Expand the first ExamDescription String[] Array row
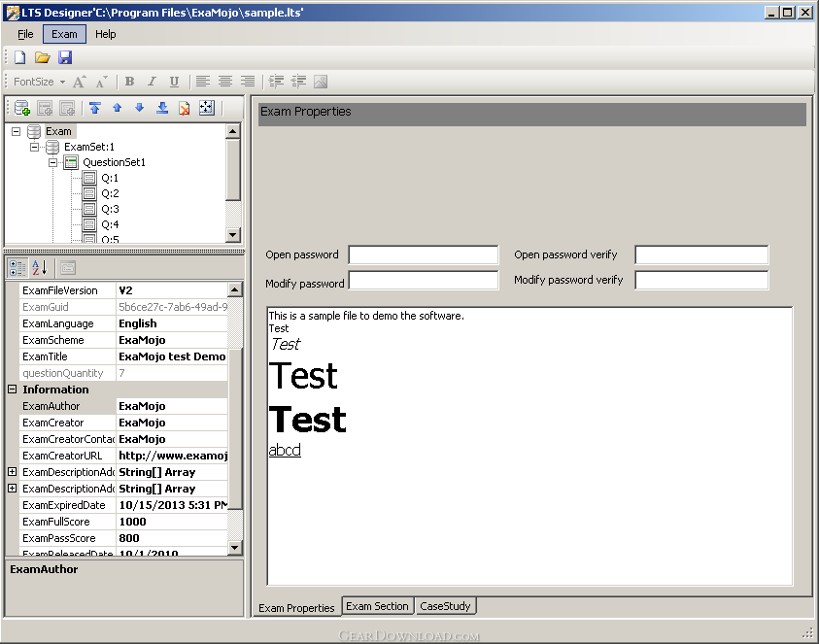The width and height of the screenshot is (819, 644). 13,472
